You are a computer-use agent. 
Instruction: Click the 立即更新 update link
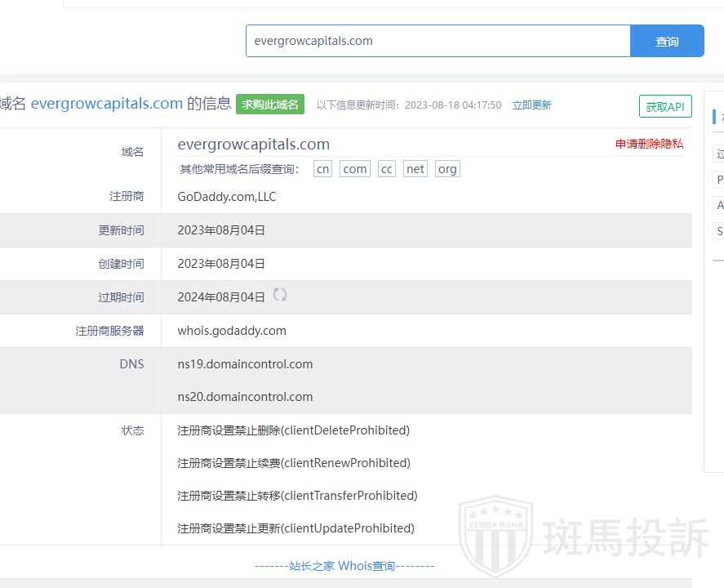(531, 105)
